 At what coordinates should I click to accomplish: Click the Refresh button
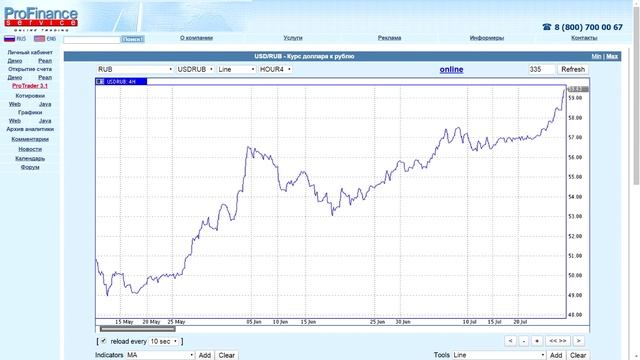573,69
